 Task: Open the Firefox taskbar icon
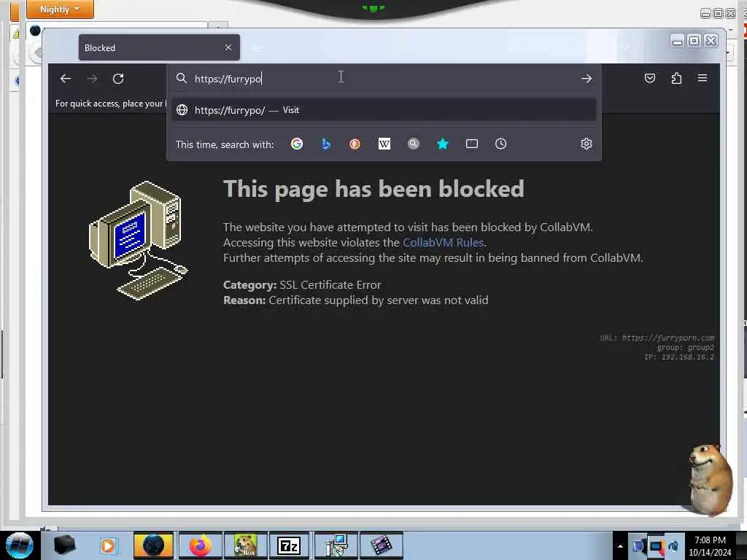[x=200, y=545]
